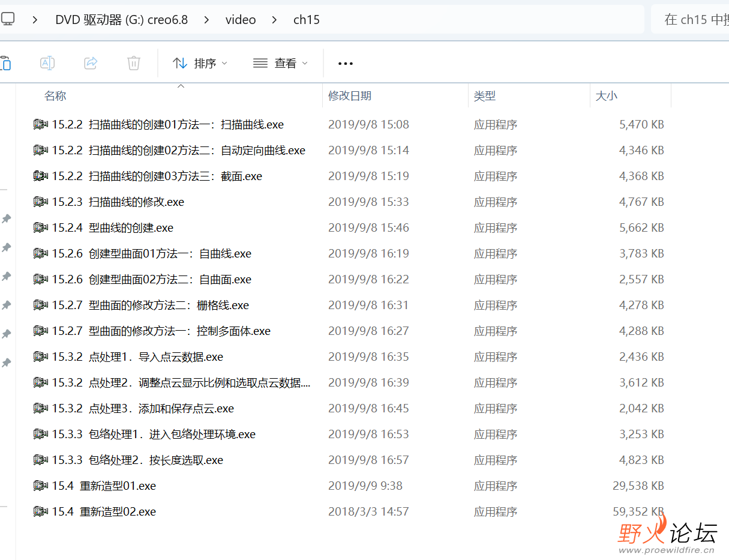729x560 pixels.
Task: Open the 查看 dropdown chevron
Action: click(305, 63)
